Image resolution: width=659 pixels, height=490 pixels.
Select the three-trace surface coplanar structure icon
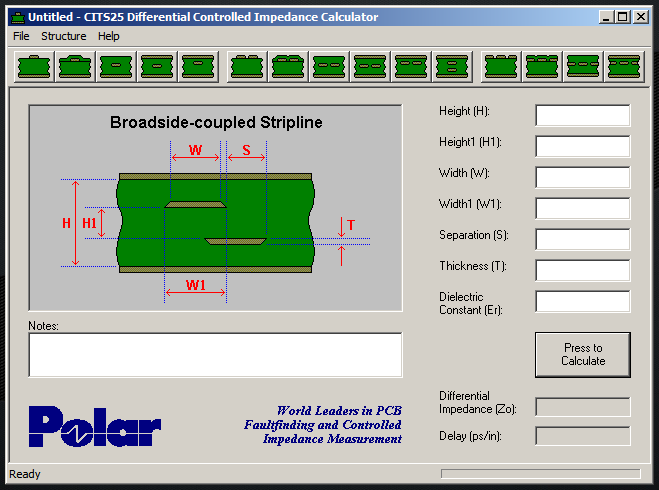[x=501, y=66]
